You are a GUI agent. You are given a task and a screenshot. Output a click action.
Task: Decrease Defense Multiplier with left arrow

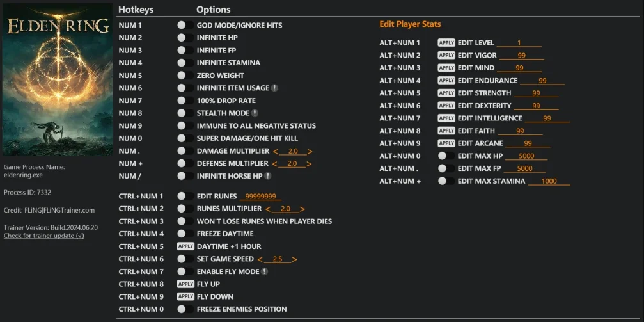coord(276,164)
